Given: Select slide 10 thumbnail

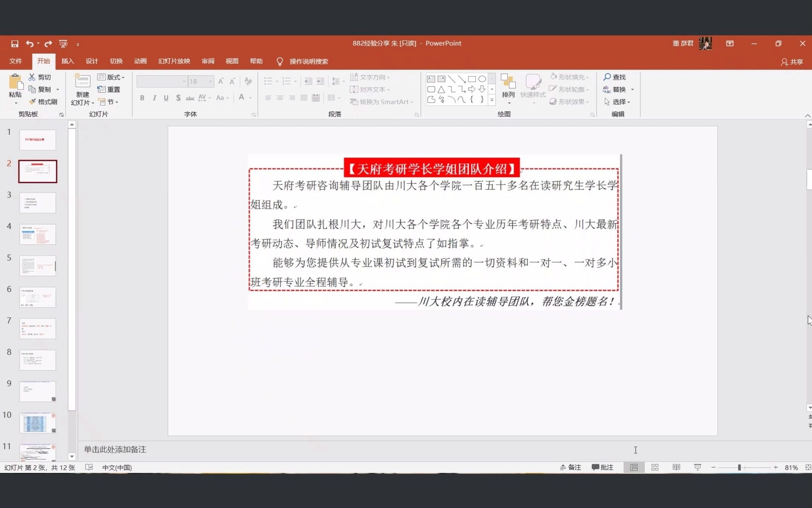Looking at the screenshot, I should pyautogui.click(x=38, y=423).
